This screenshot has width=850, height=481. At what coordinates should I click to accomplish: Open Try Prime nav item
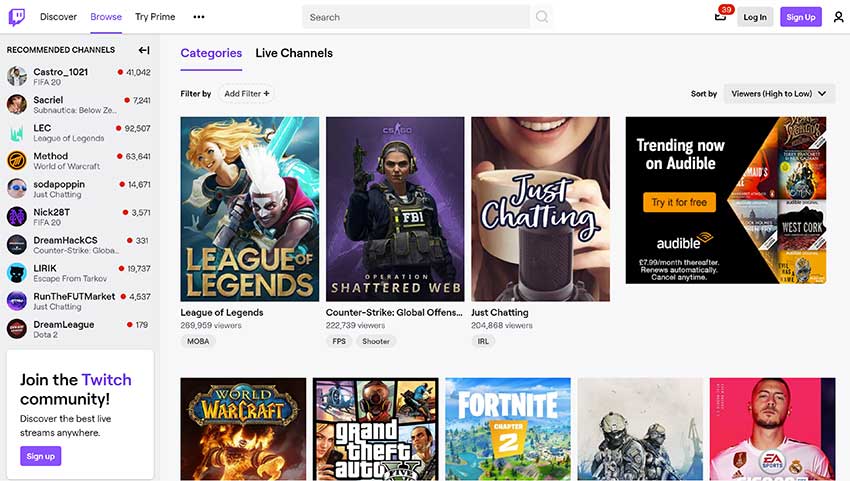tap(155, 17)
